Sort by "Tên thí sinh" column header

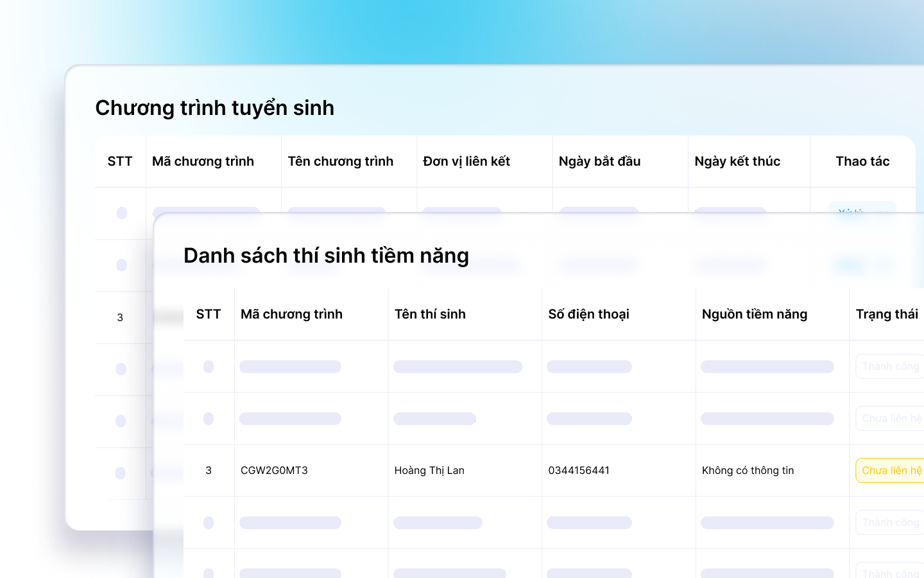pyautogui.click(x=430, y=314)
